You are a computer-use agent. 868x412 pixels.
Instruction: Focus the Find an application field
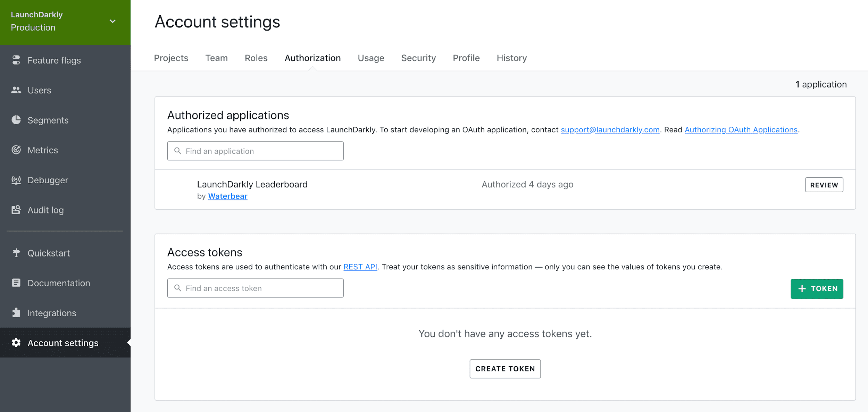255,151
